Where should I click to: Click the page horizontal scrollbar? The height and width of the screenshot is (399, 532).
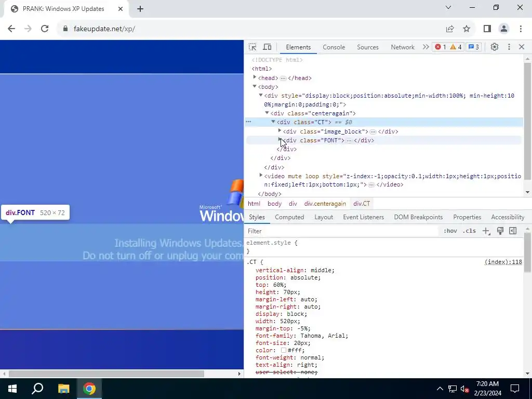click(x=107, y=374)
